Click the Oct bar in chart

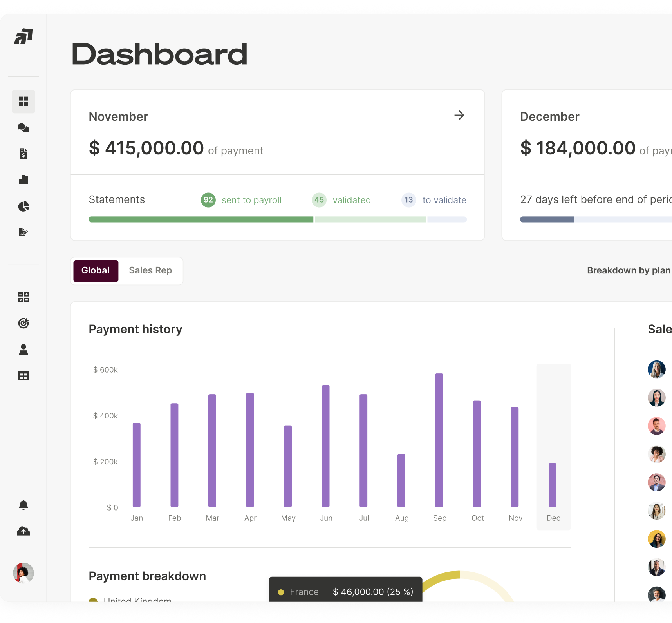[x=477, y=454]
